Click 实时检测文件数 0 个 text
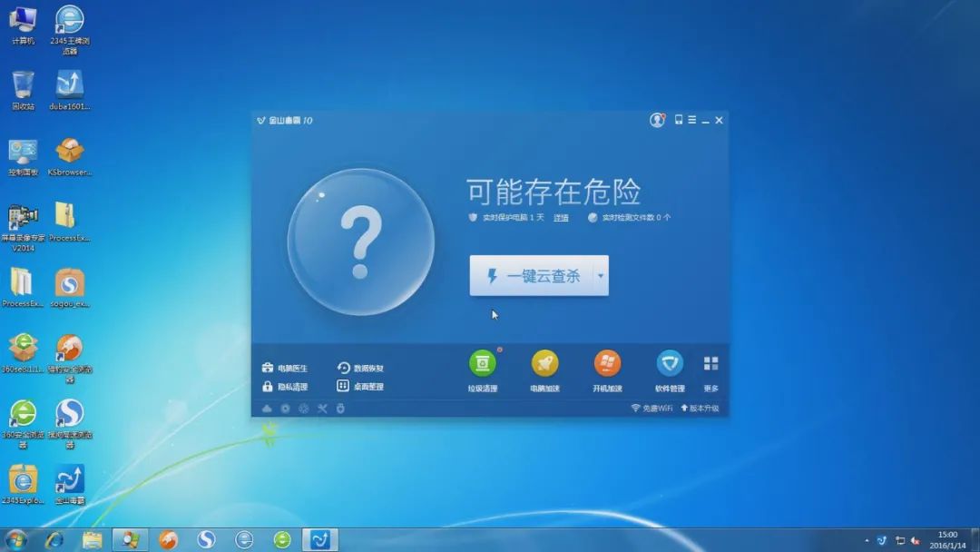This screenshot has width=980, height=552. click(635, 218)
